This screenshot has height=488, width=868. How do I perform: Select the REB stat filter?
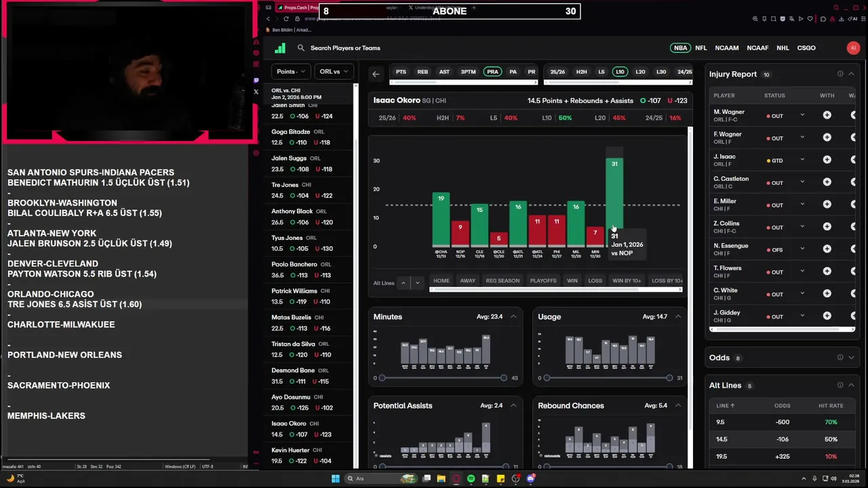(422, 72)
